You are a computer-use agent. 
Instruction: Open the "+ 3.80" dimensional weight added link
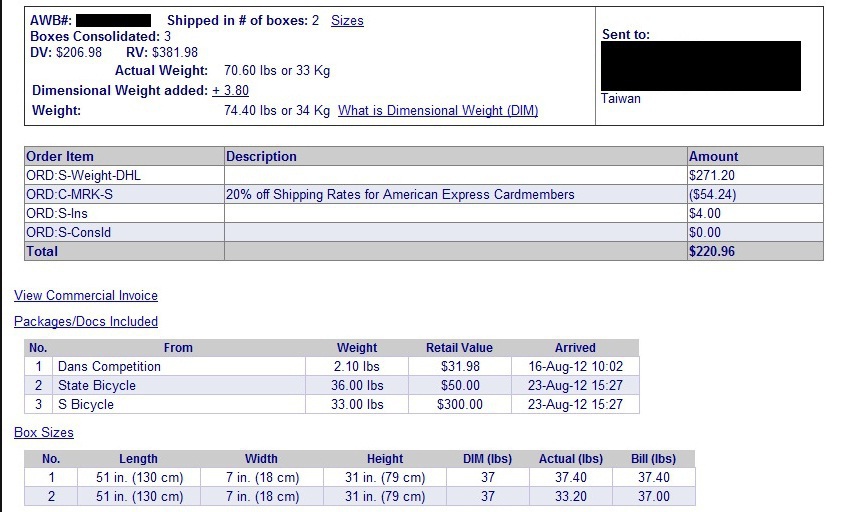tap(230, 91)
